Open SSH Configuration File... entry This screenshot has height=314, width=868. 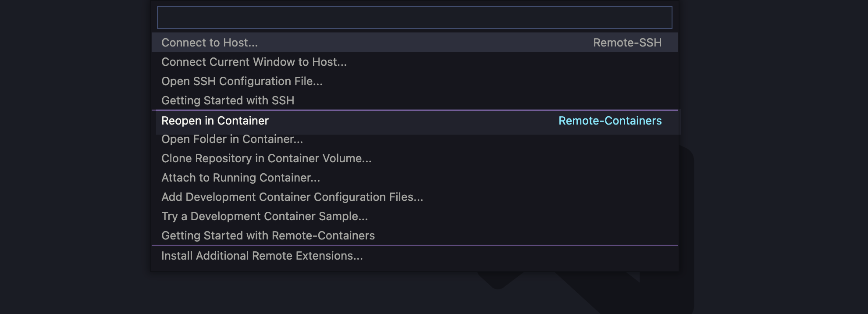(414, 81)
